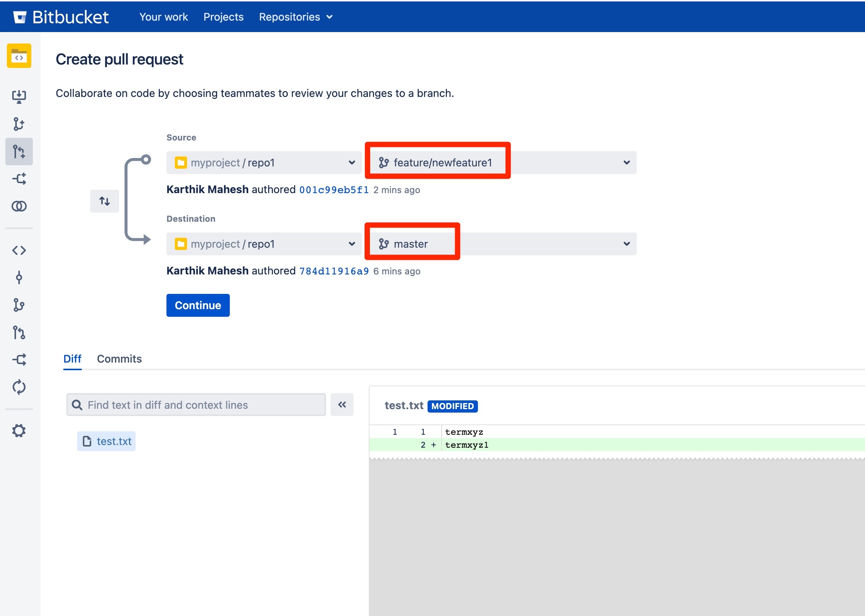This screenshot has height=616, width=865.
Task: Click the Projects menu item
Action: 223,17
